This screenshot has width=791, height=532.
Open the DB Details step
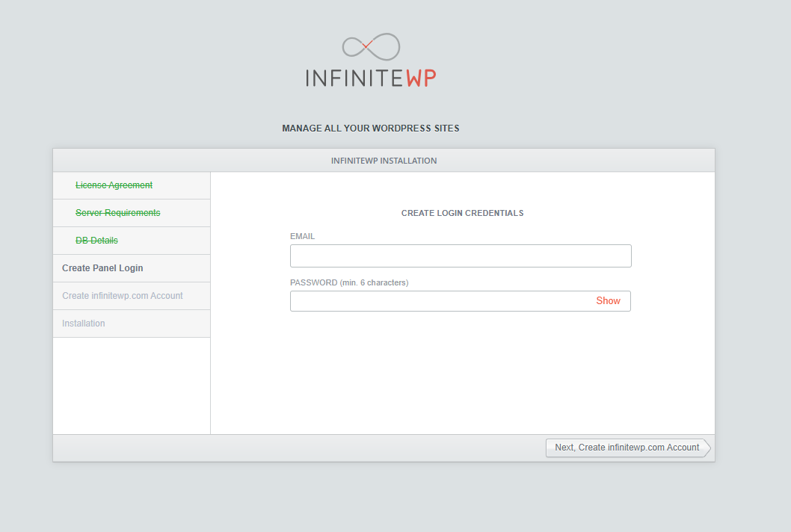pyautogui.click(x=96, y=241)
